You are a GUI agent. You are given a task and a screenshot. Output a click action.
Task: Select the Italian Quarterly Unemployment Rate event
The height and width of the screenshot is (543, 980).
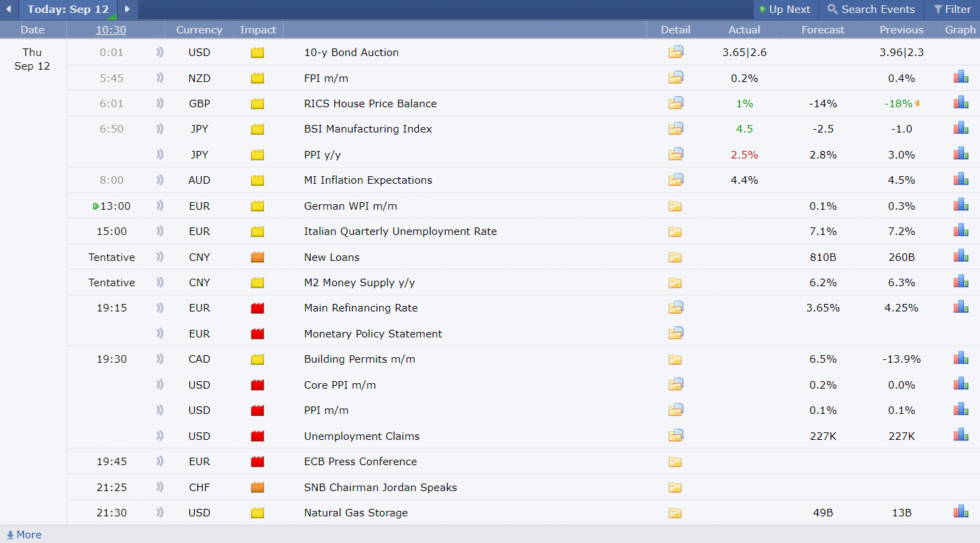400,232
